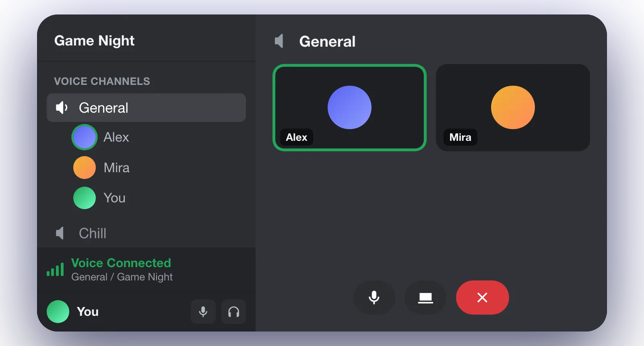
Task: Toggle headphones deafen in user panel
Action: pyautogui.click(x=233, y=312)
